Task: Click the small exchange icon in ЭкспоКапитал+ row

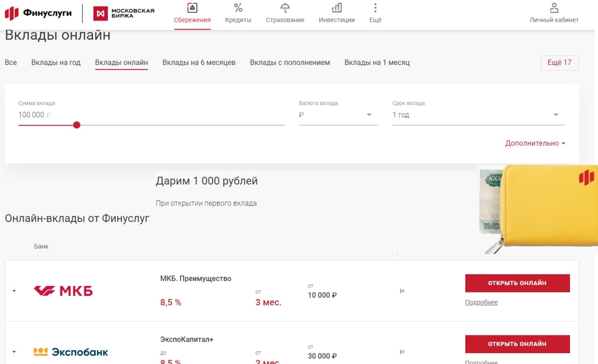Action: [402, 352]
